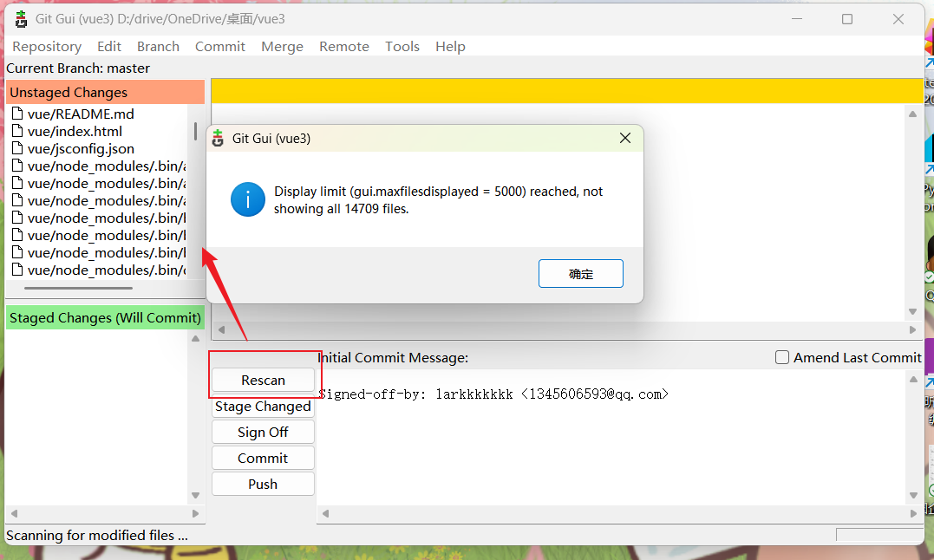Click the Git icon in the dialog title
The image size is (934, 560).
coord(218,138)
